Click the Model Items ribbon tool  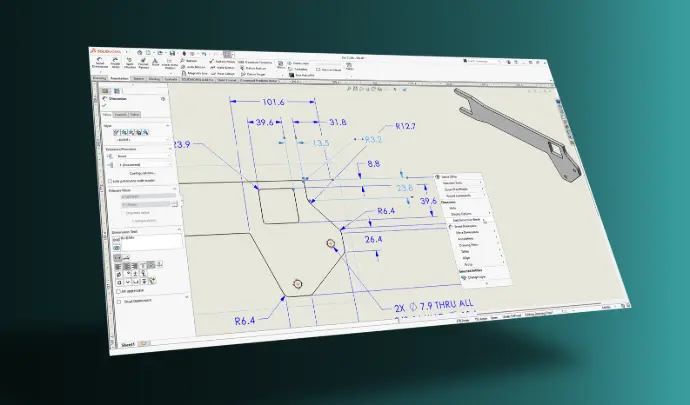115,63
